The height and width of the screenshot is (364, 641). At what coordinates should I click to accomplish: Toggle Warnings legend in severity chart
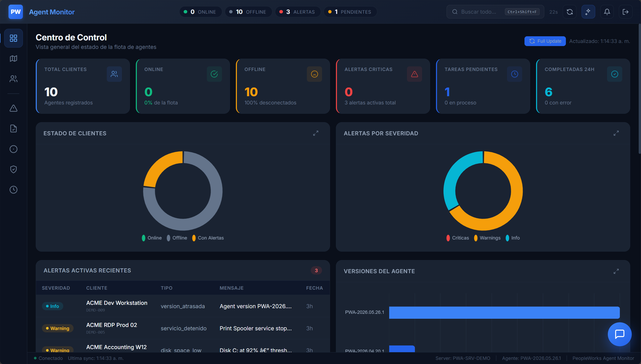point(487,238)
